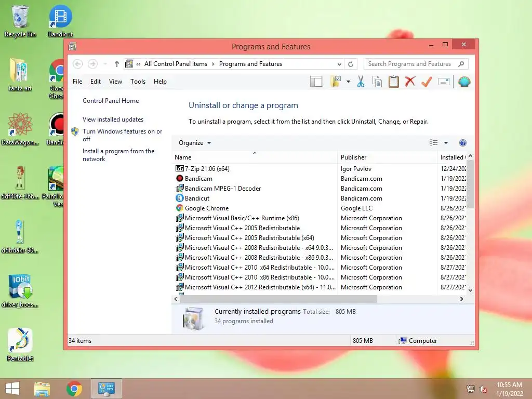Image resolution: width=532 pixels, height=399 pixels.
Task: Click All Control Panel Items breadcrumb
Action: tap(176, 64)
